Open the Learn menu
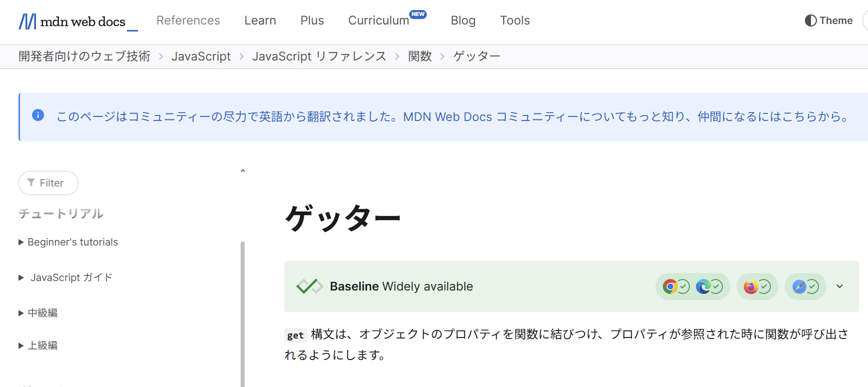The height and width of the screenshot is (387, 868). (x=260, y=20)
